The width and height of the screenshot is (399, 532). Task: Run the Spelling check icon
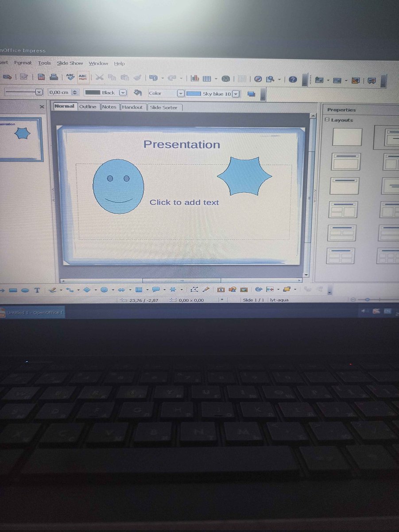pyautogui.click(x=70, y=77)
